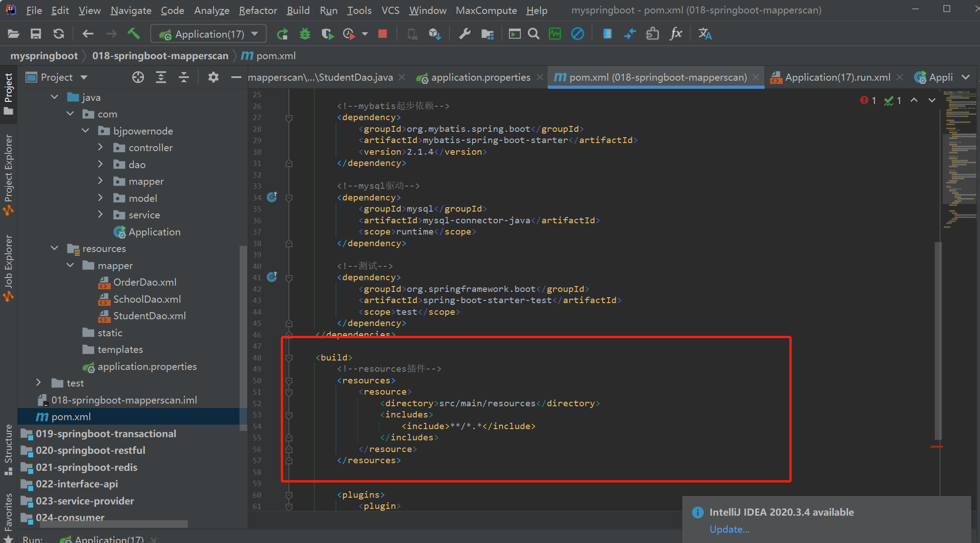Select StudentDao.xml in project tree
980x543 pixels.
click(149, 316)
